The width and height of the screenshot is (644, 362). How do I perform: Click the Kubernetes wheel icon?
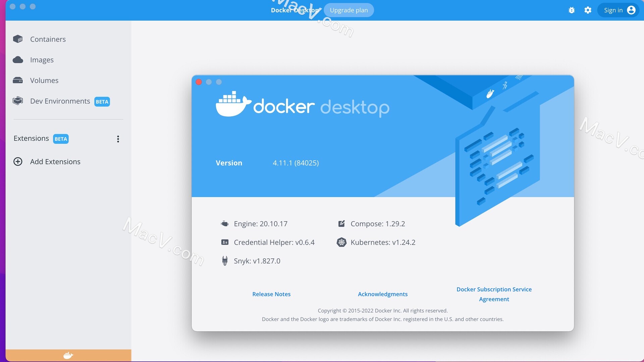(341, 242)
